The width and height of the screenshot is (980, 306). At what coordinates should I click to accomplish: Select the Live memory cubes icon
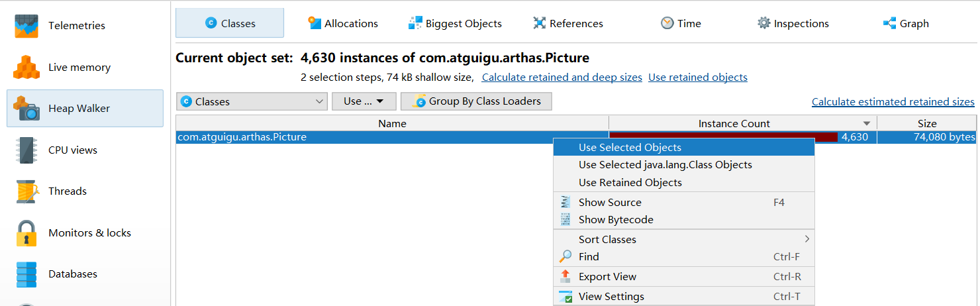point(27,68)
